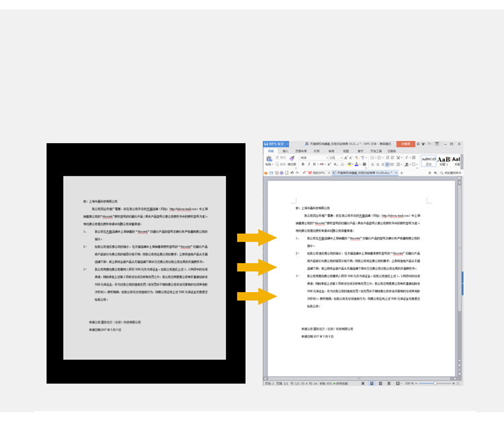The height and width of the screenshot is (421, 504).
Task: Click the center alignment icon
Action: 378,164
